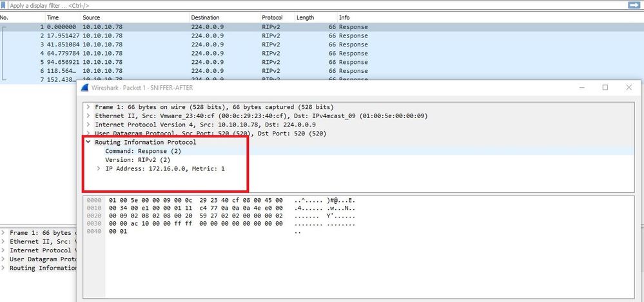Sort packets by the Source column header
This screenshot has height=302, width=644.
135,17
